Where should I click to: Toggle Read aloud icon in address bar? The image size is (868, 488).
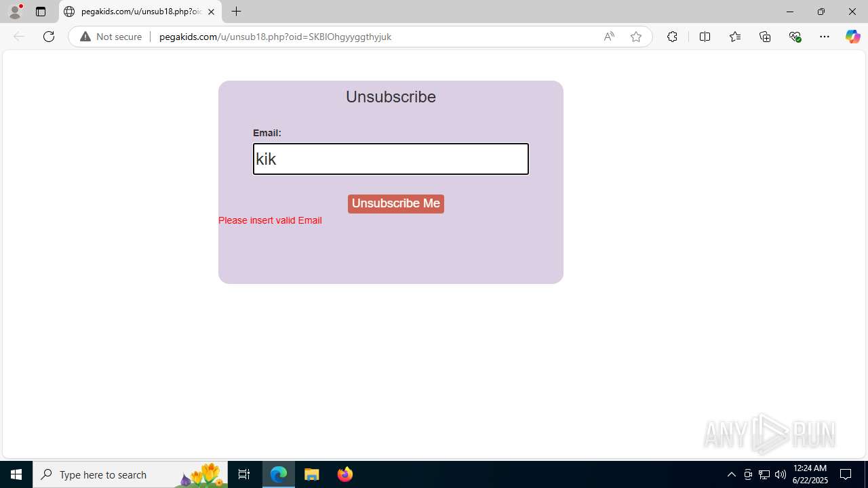pyautogui.click(x=609, y=37)
